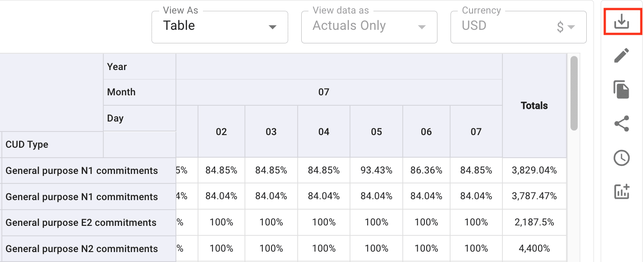
Task: Select the General purpose E2 commitments row
Action: click(81, 223)
